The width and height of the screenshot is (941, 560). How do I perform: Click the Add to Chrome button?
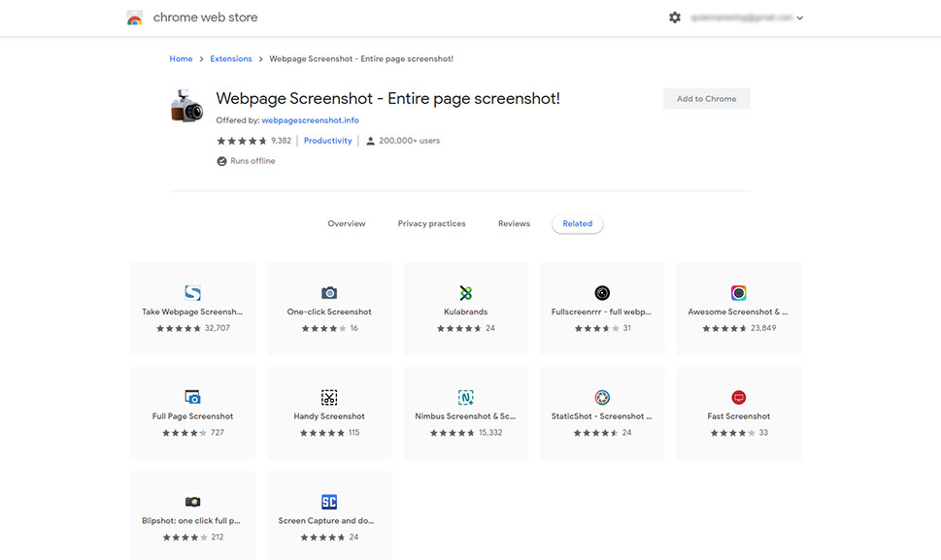tap(706, 99)
